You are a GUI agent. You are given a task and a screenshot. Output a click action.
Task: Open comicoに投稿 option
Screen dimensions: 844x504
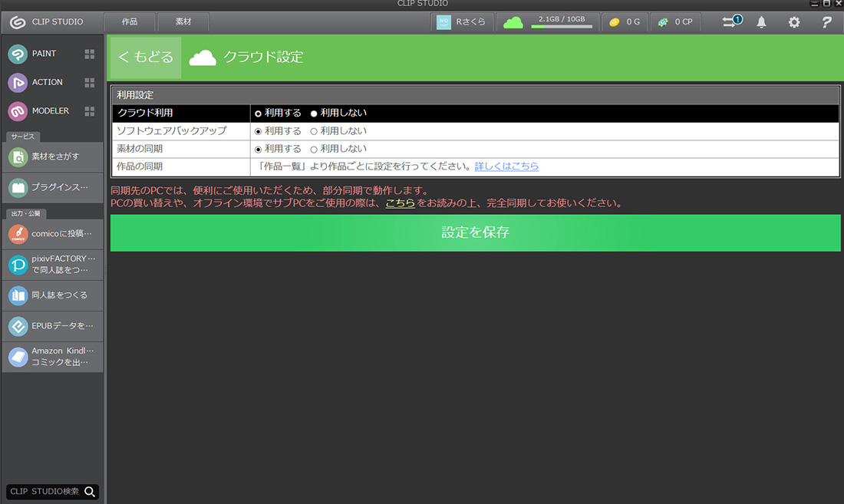[52, 234]
